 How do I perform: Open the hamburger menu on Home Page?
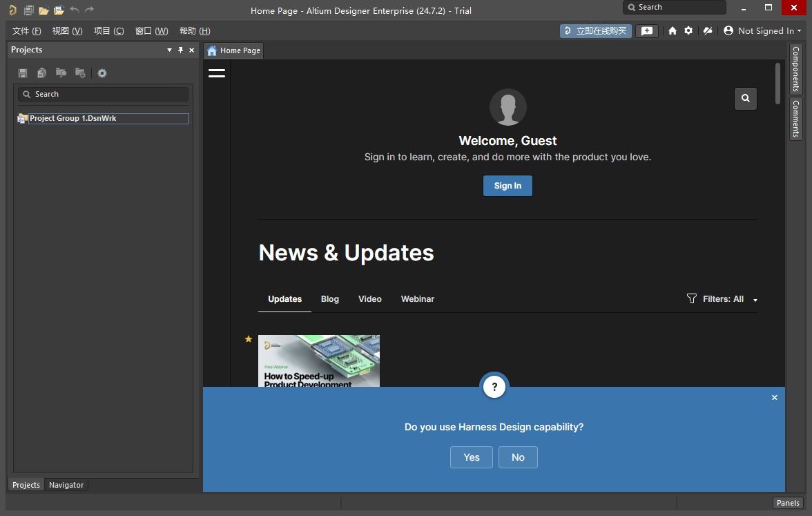coord(217,73)
